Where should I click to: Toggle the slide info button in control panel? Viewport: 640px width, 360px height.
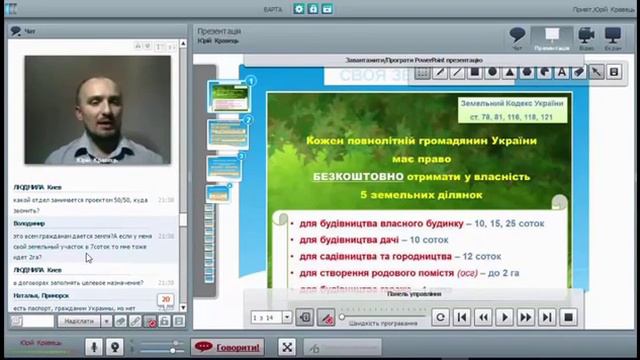click(304, 317)
